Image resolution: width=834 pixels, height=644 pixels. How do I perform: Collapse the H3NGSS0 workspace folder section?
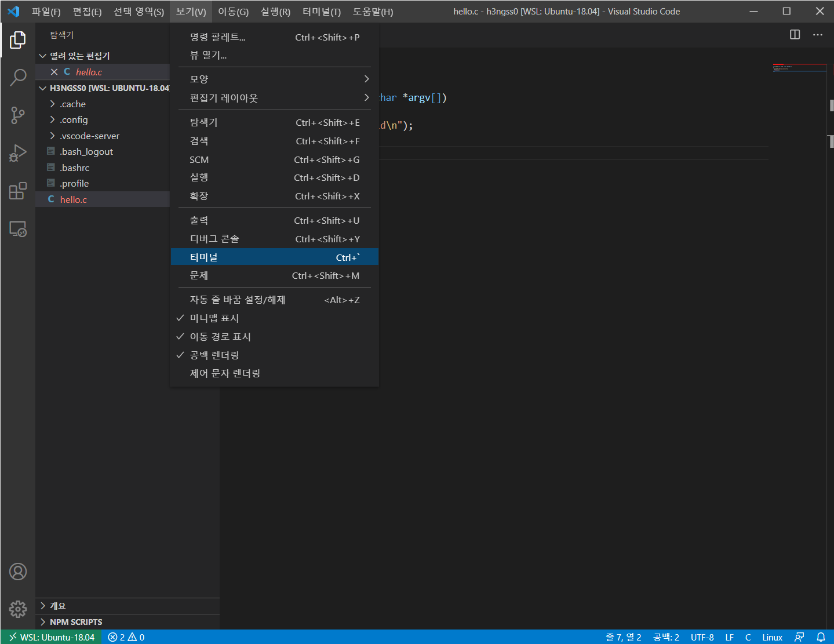(x=103, y=88)
